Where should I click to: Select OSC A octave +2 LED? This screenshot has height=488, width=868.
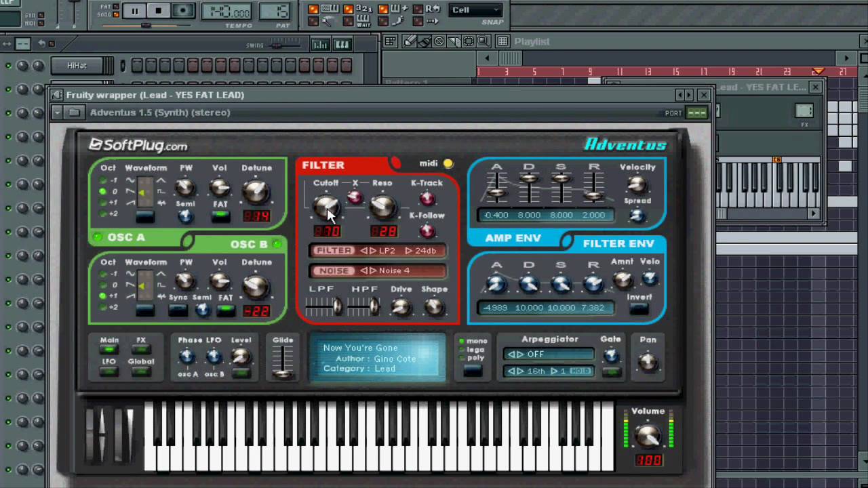click(x=103, y=213)
